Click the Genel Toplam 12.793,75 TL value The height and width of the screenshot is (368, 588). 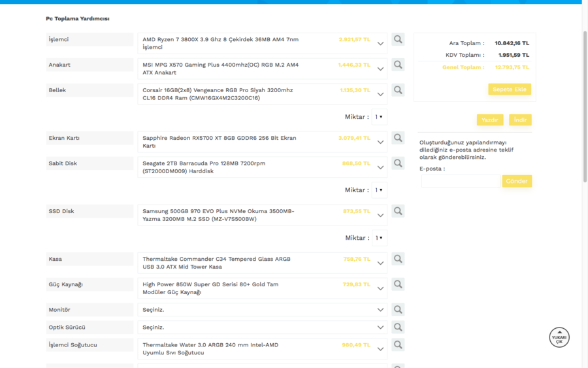pos(512,67)
